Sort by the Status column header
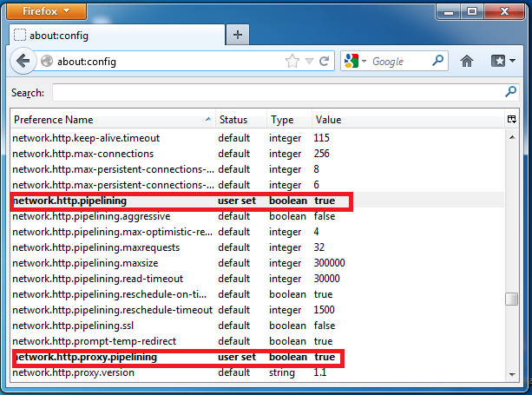The width and height of the screenshot is (532, 395). pyautogui.click(x=239, y=119)
